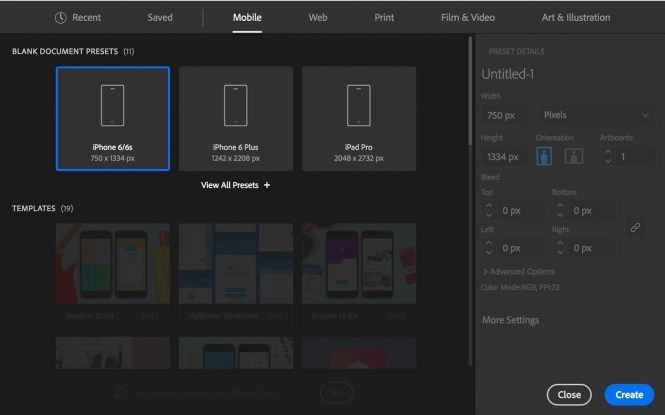Click the search magnifier icon at bottom

tap(120, 393)
